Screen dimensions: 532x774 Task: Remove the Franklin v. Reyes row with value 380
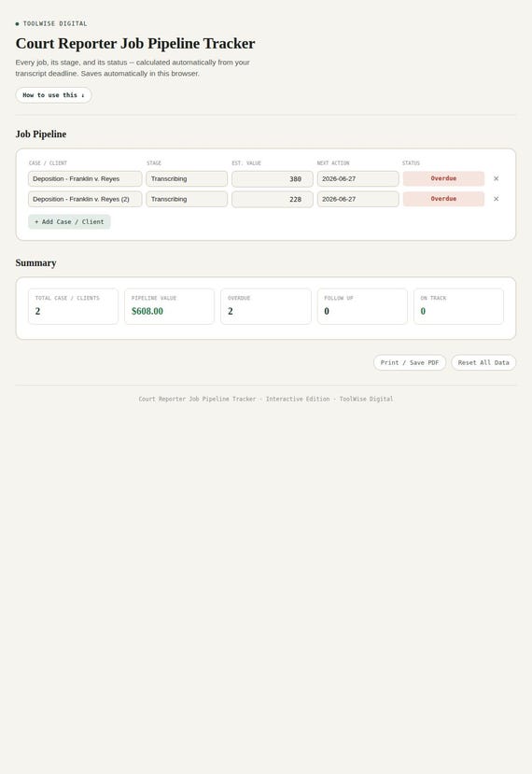click(496, 178)
